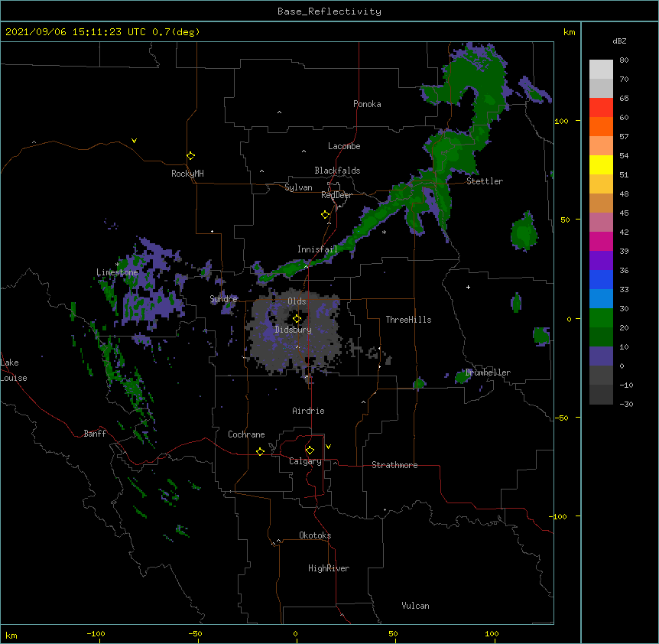
Task: Select the slate purple 0-10 dBZ legend swatch
Action: tap(601, 356)
